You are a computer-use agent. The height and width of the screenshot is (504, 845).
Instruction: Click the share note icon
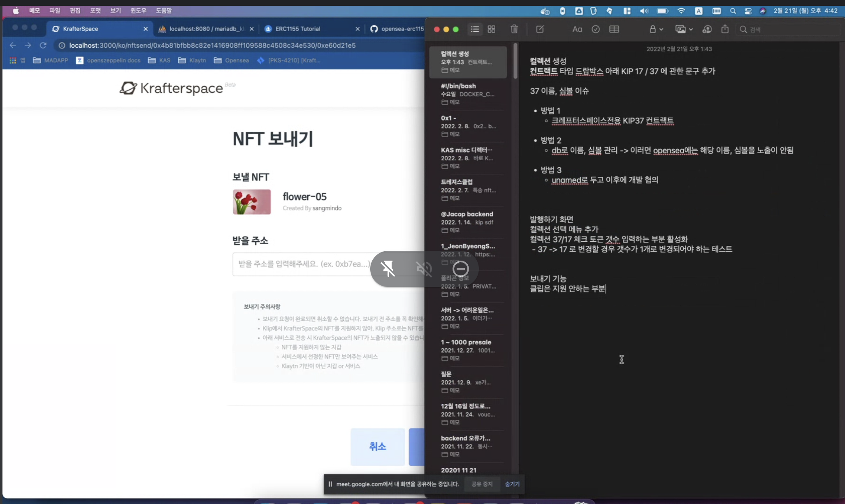[x=725, y=29]
